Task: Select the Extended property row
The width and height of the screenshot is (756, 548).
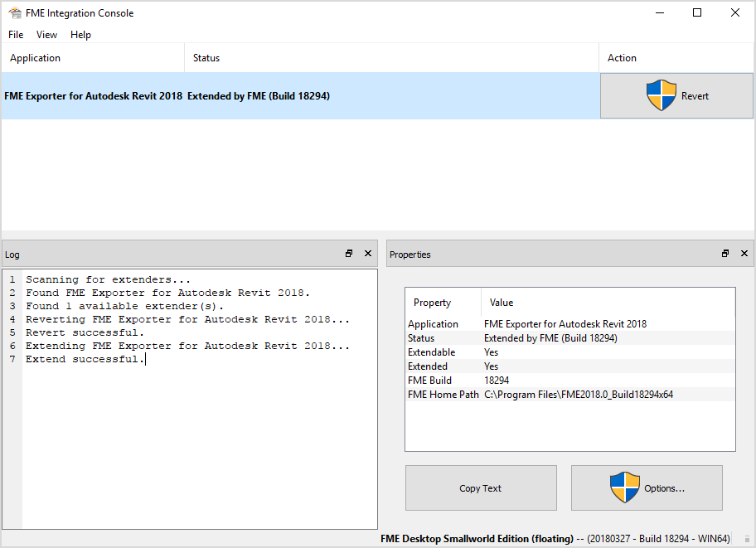Action: click(x=569, y=366)
